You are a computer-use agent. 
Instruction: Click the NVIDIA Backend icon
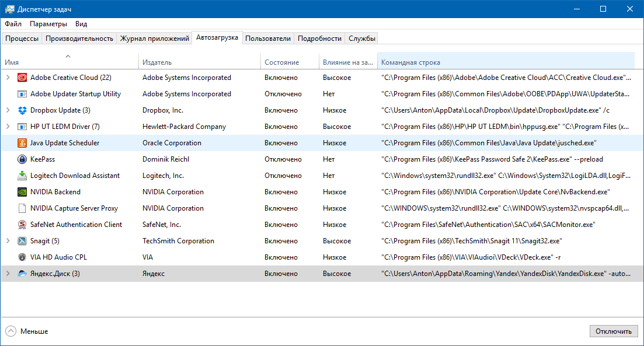pyautogui.click(x=22, y=192)
